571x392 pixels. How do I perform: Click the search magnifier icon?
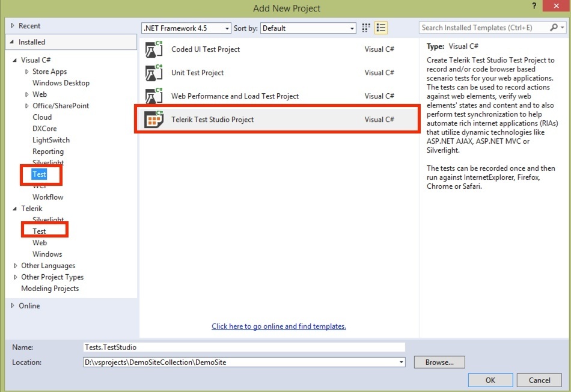554,28
